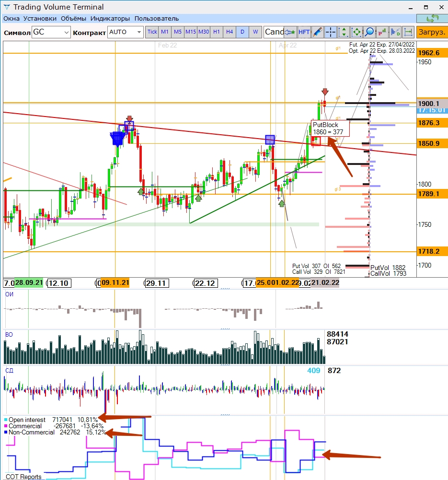
Task: Click the HFT toolbar icon
Action: click(304, 32)
